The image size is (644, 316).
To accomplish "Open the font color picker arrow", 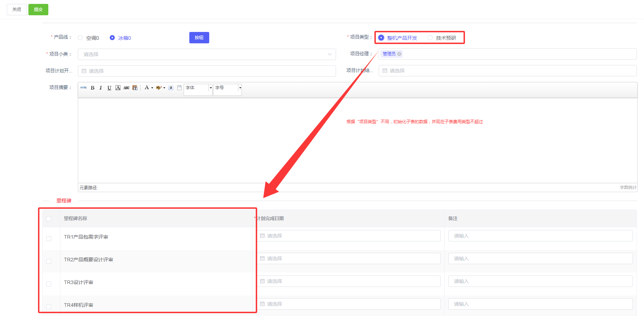I will click(152, 88).
